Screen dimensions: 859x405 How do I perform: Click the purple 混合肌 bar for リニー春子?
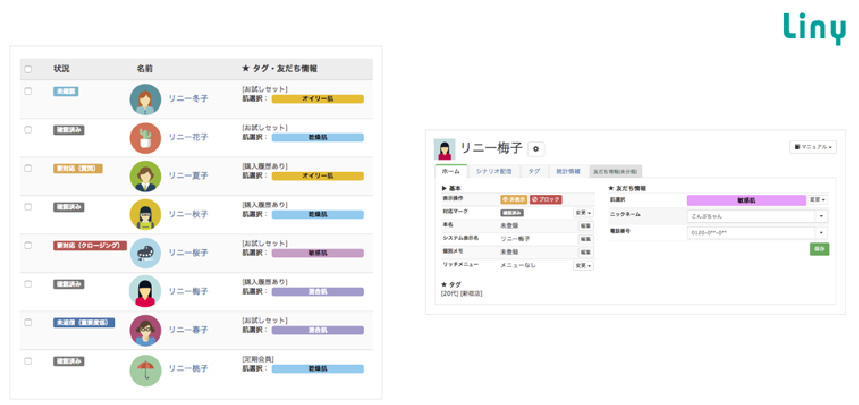pos(318,330)
